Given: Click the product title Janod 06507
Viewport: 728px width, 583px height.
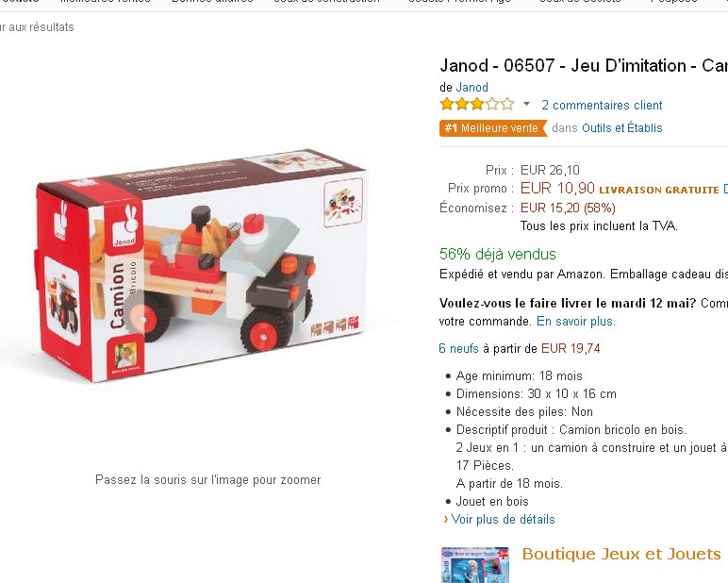Looking at the screenshot, I should pyautogui.click(x=584, y=65).
